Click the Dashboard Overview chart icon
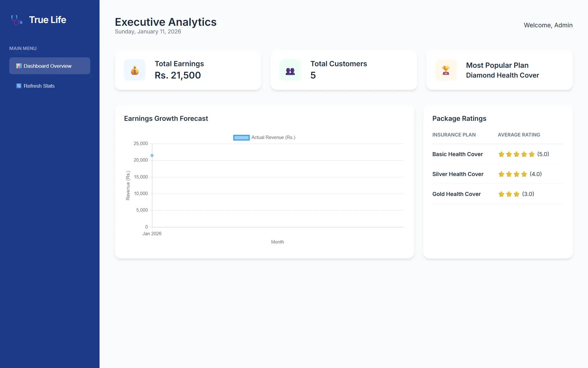 click(19, 66)
